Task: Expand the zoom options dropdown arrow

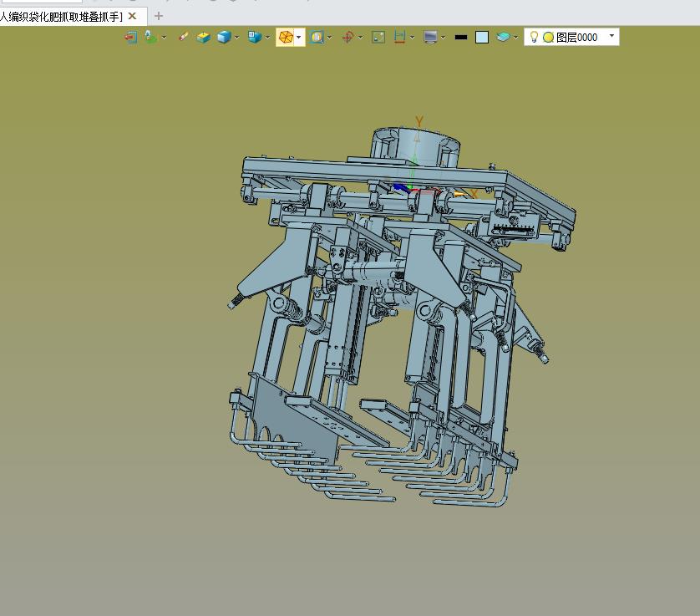Action: coord(329,38)
